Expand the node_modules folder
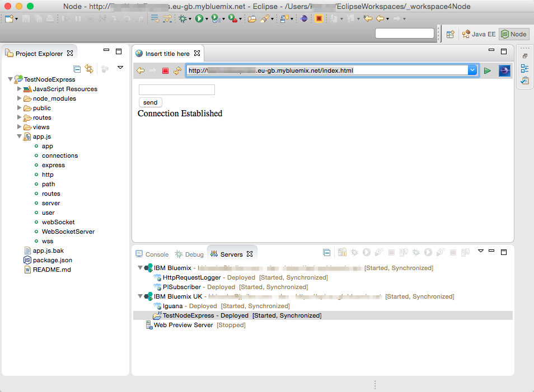The image size is (534, 392). 19,98
